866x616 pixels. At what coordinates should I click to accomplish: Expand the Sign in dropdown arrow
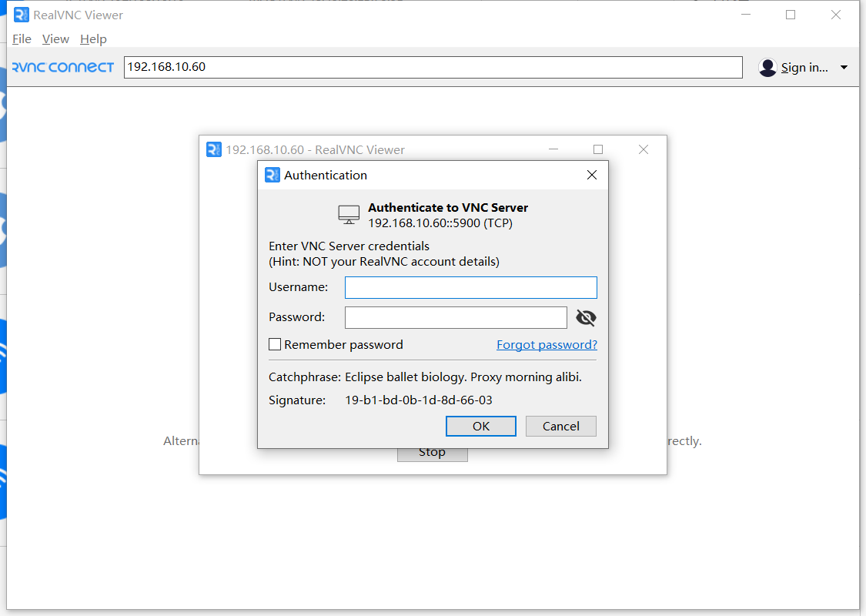pyautogui.click(x=844, y=68)
